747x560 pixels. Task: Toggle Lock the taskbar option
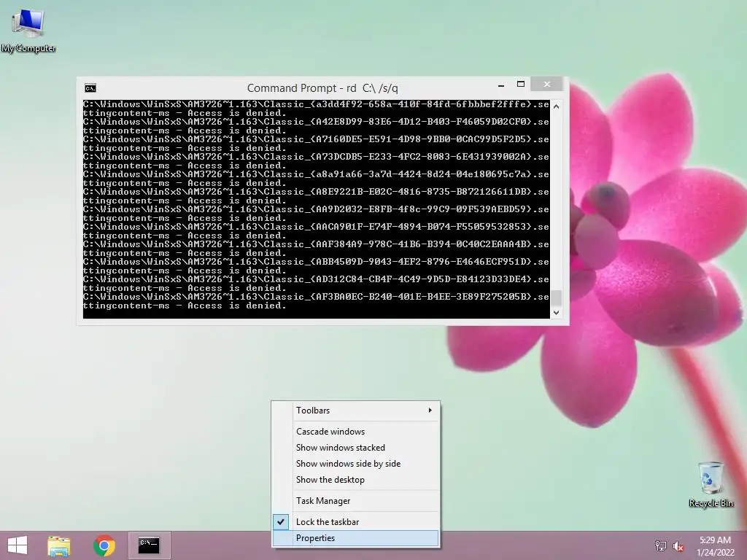[x=356, y=522]
